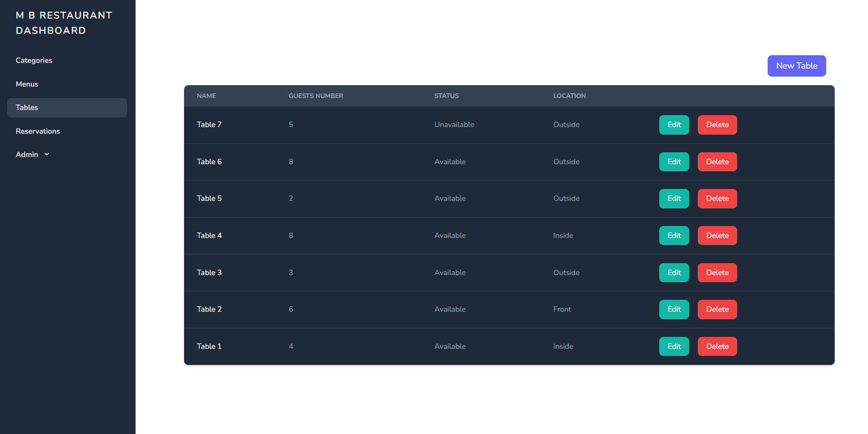Click guests number 6 of Table 2
The height and width of the screenshot is (434, 868).
tap(291, 309)
